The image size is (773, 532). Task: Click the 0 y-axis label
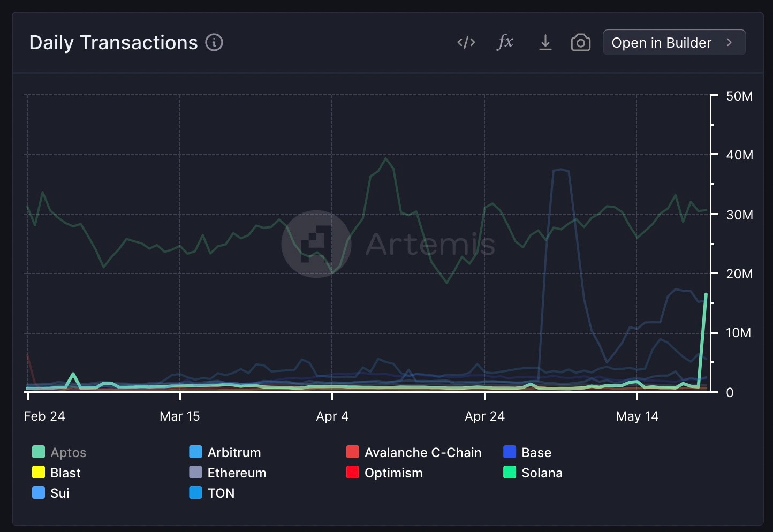click(730, 393)
